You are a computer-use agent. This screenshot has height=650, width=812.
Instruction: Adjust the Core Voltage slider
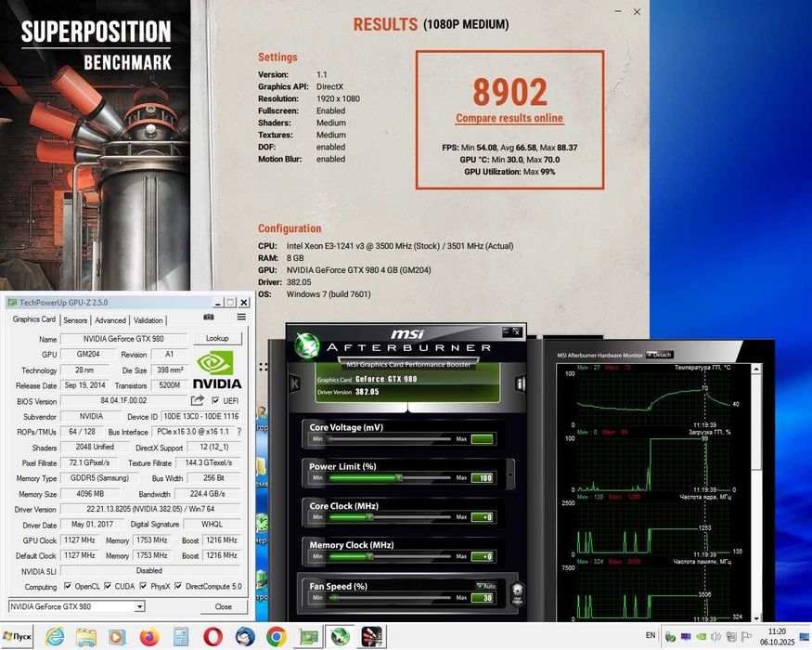tap(390, 439)
